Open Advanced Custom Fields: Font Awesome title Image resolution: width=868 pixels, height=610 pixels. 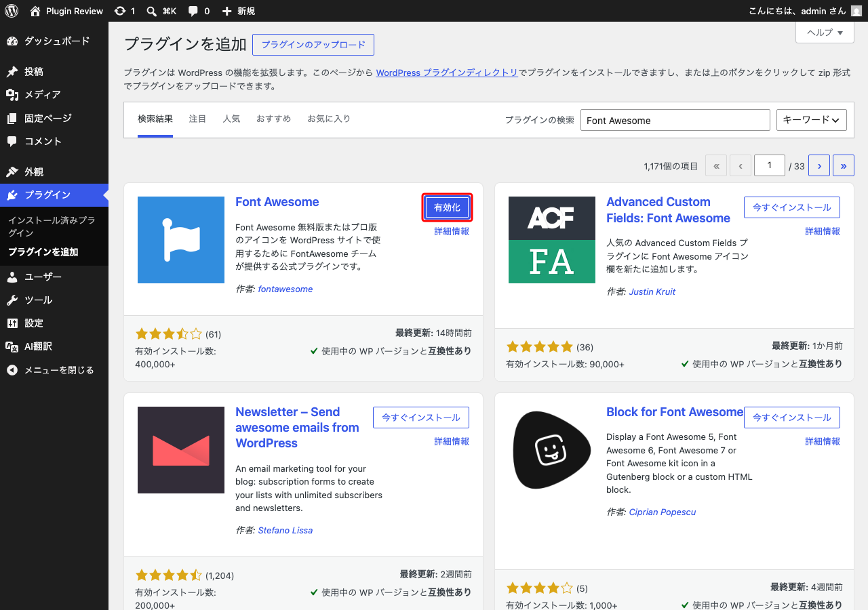669,210
